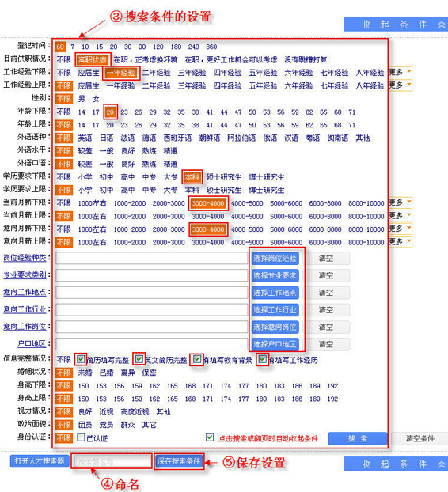Viewport: 448px width, 492px height.
Task: Save settings with 保存搜索条件 button
Action: (x=179, y=461)
